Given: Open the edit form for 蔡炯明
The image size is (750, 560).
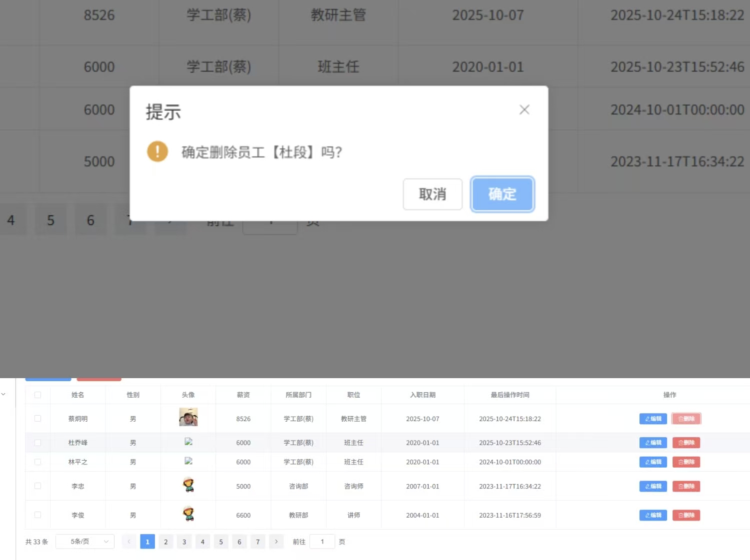Looking at the screenshot, I should [x=652, y=419].
